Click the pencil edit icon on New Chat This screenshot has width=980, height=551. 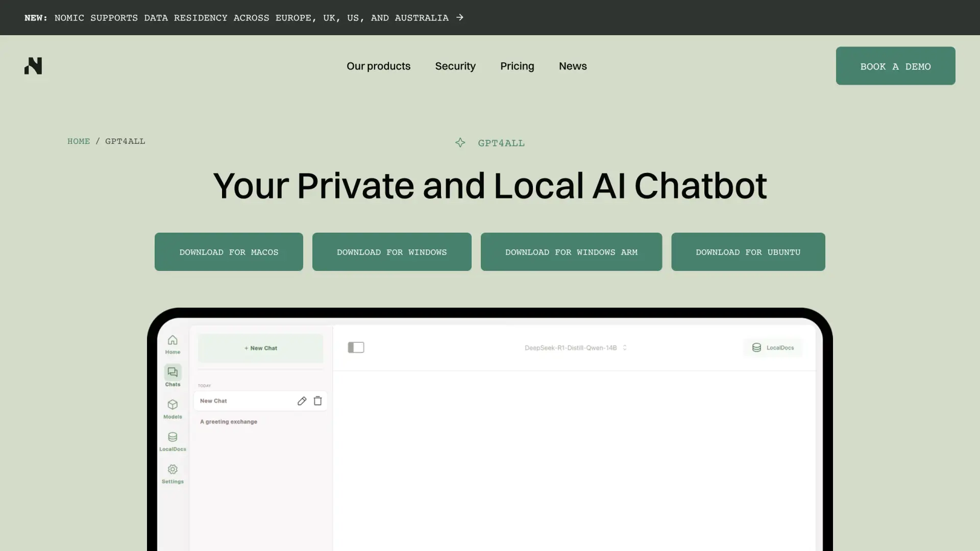tap(302, 401)
